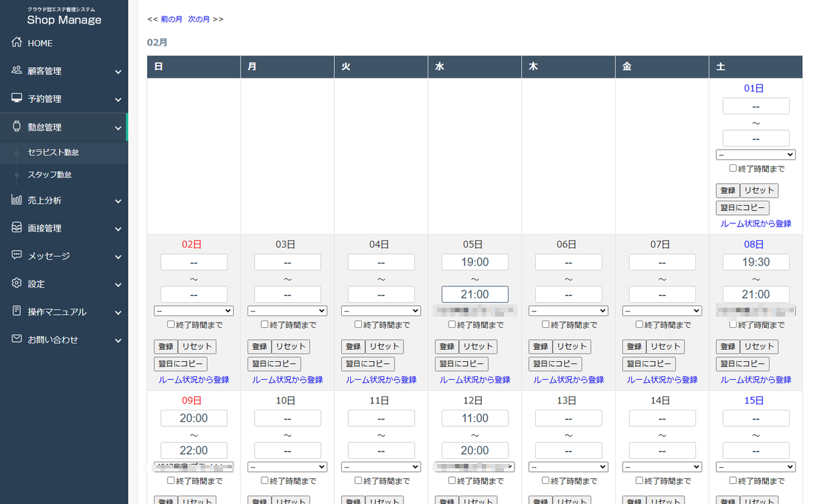This screenshot has height=504, width=832.
Task: Click start time field 19:30 on 08日
Action: [756, 262]
